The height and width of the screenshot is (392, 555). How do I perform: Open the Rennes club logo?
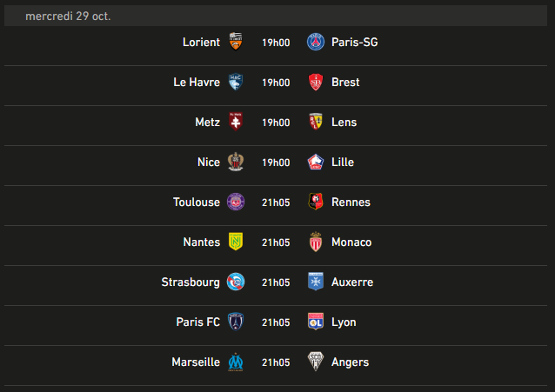point(316,202)
